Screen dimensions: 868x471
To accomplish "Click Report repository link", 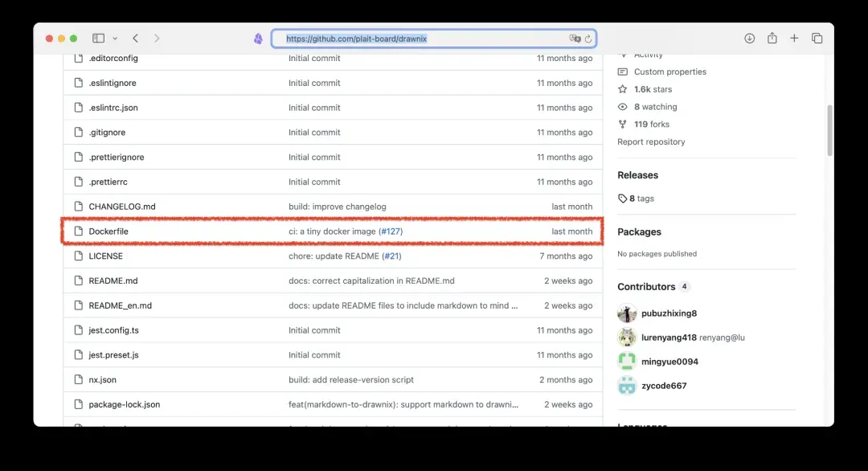I will pyautogui.click(x=651, y=142).
